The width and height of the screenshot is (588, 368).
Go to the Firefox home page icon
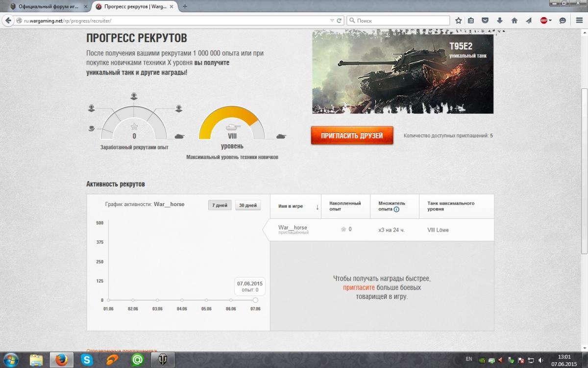pos(514,21)
